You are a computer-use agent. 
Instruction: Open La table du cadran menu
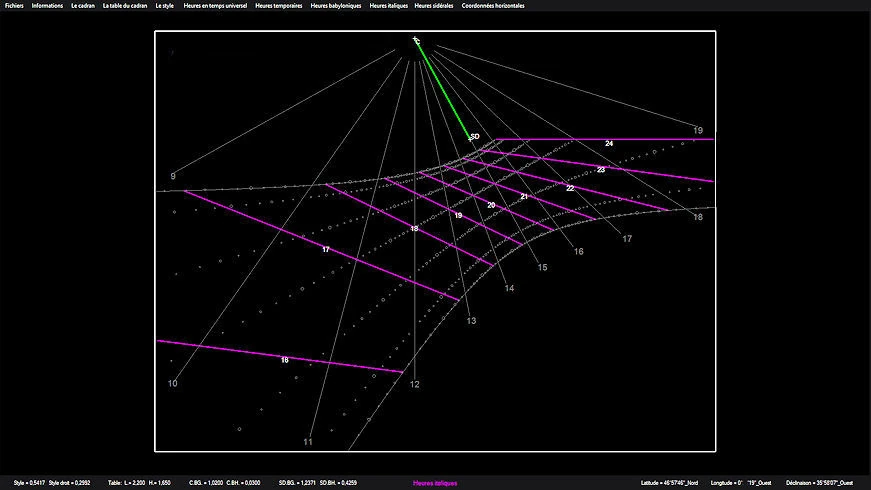pyautogui.click(x=125, y=6)
